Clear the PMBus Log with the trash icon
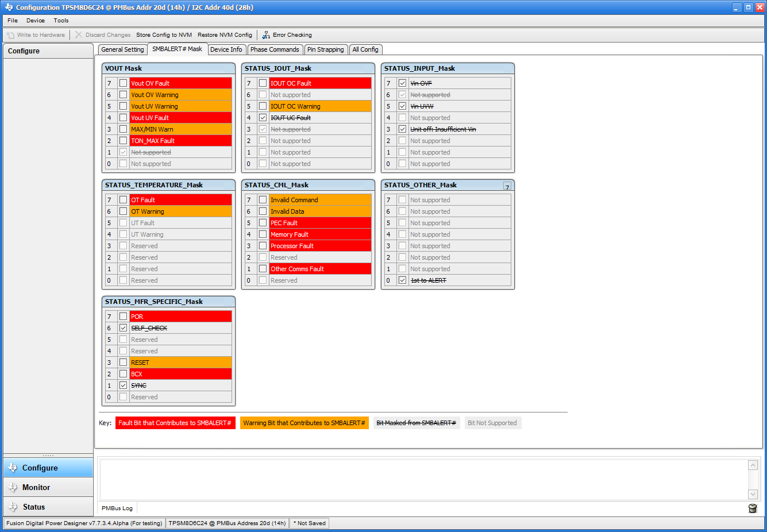Image resolution: width=767 pixels, height=532 pixels. 753,508
